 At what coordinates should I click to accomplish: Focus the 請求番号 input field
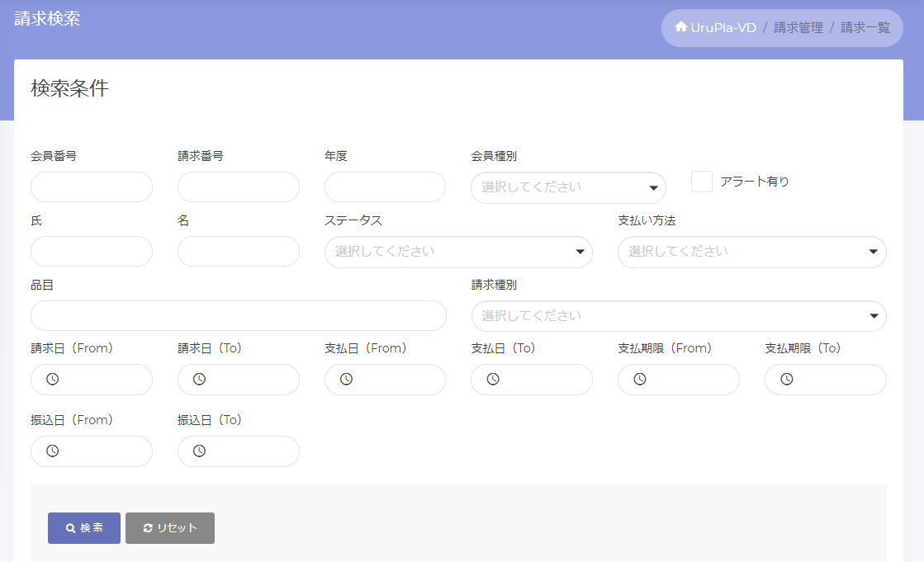tap(238, 187)
